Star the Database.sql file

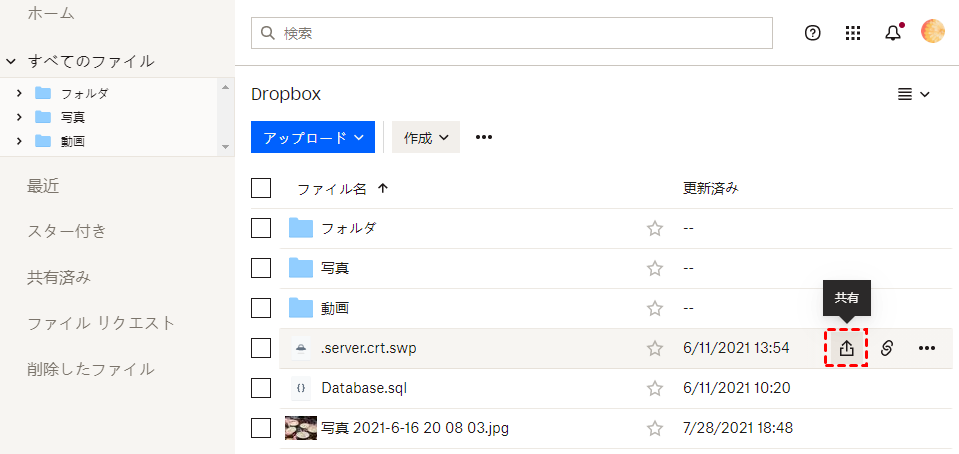(x=655, y=388)
